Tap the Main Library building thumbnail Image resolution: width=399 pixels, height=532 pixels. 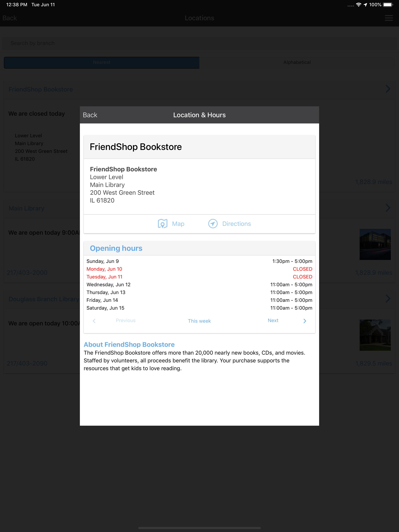pyautogui.click(x=375, y=244)
